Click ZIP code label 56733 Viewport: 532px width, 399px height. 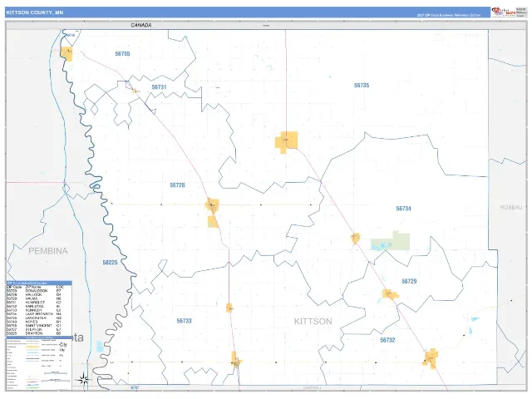tap(185, 321)
